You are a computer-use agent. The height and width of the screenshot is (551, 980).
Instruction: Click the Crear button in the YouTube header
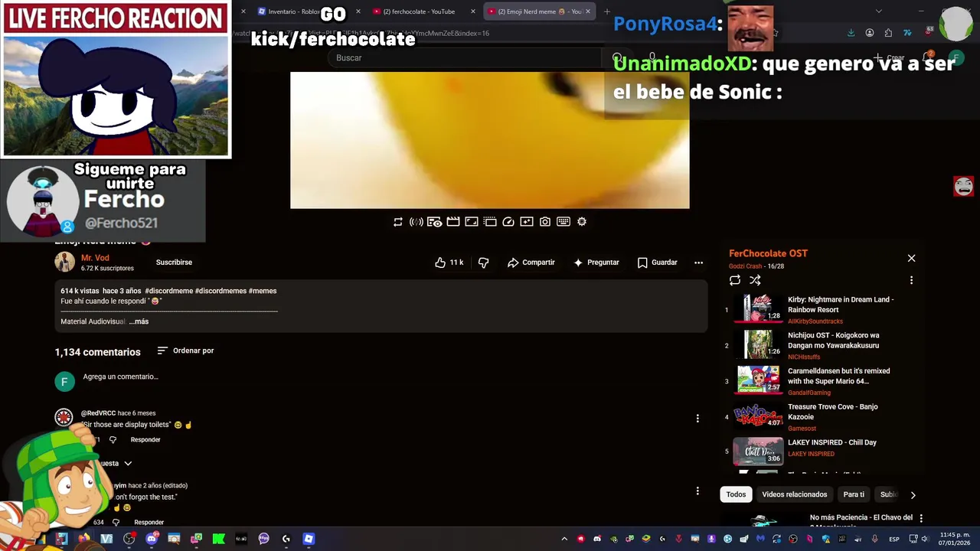889,58
